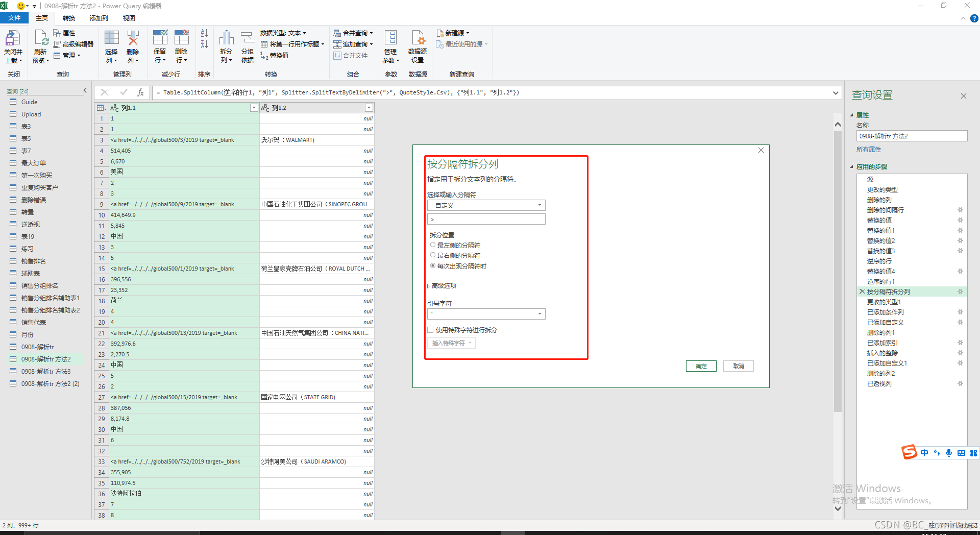Click the Choose Columns (选择列) icon
This screenshot has height=535, width=980.
111,39
